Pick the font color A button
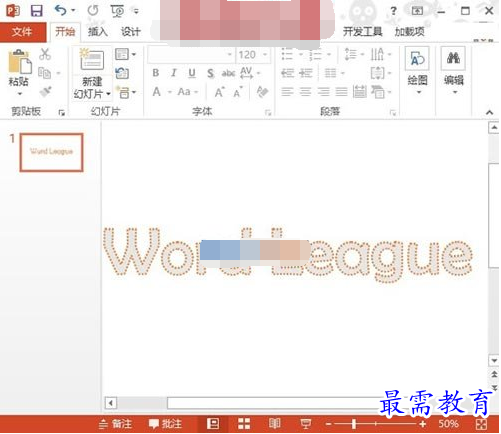 pos(156,92)
